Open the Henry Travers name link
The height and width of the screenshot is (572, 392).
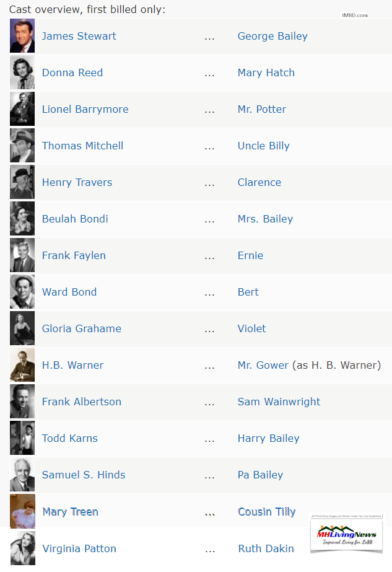click(77, 182)
